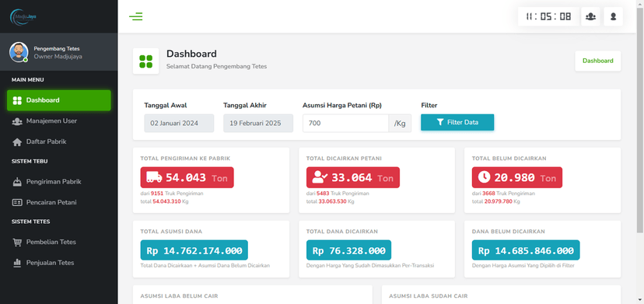Open the profile icon in top bar
The width and height of the screenshot is (644, 304).
(x=613, y=16)
